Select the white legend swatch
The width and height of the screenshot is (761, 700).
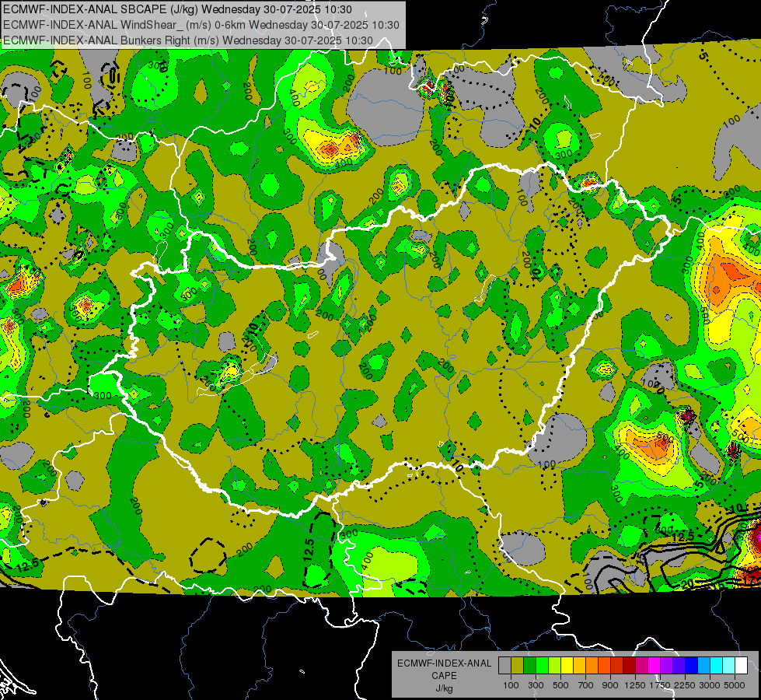[x=741, y=666]
